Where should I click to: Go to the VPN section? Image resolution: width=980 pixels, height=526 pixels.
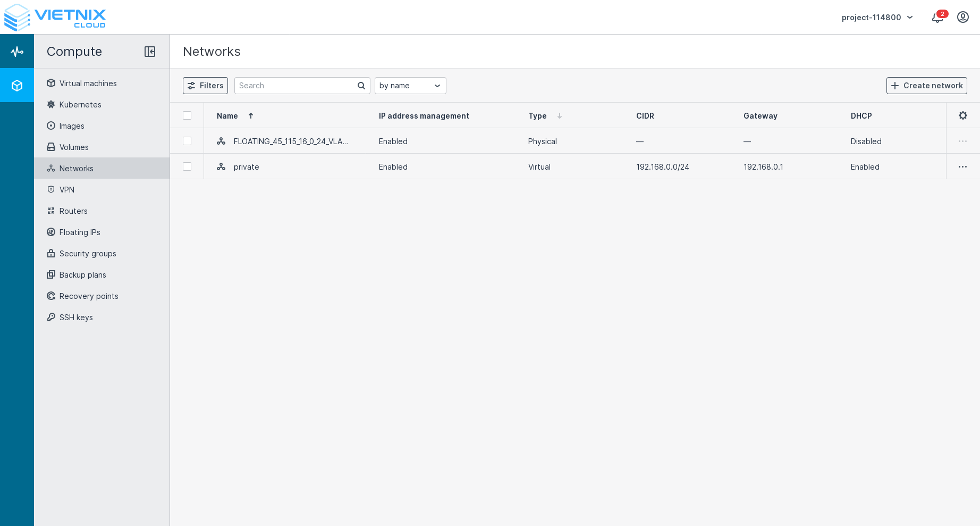tap(66, 190)
